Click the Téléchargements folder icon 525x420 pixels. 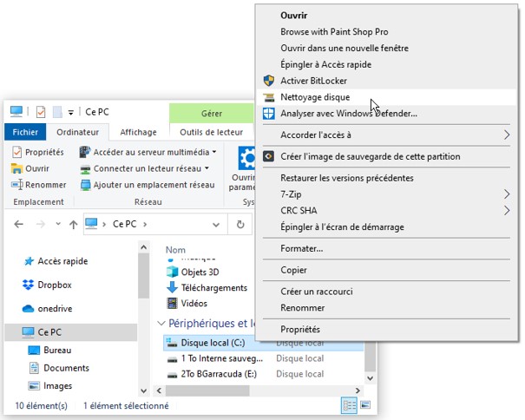172,288
